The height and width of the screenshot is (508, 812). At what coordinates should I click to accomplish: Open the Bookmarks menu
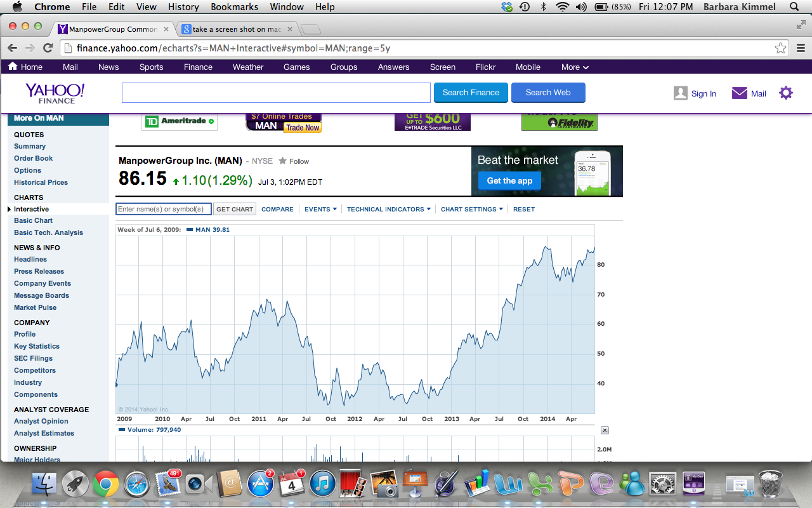pos(234,7)
